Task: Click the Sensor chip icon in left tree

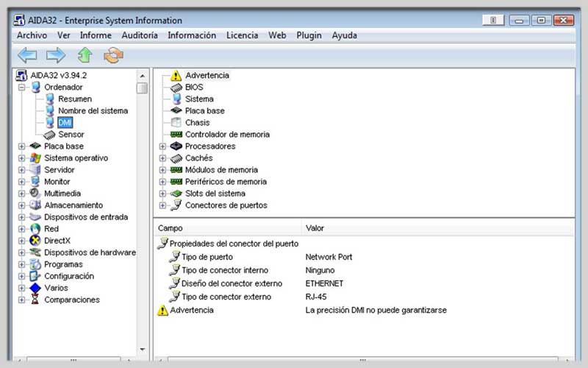Action: pyautogui.click(x=49, y=135)
